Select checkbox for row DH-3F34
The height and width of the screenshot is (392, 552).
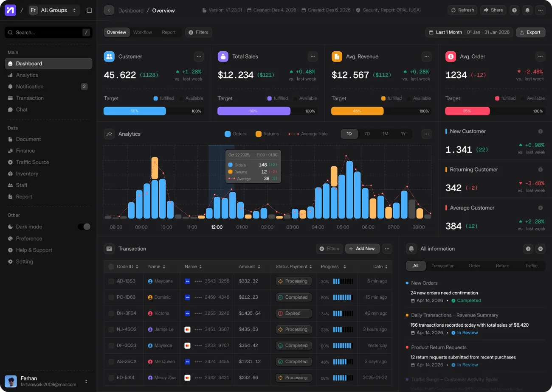(111, 314)
